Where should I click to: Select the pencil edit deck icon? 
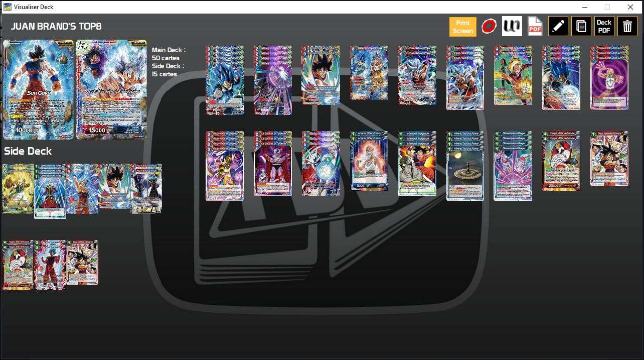(x=558, y=26)
